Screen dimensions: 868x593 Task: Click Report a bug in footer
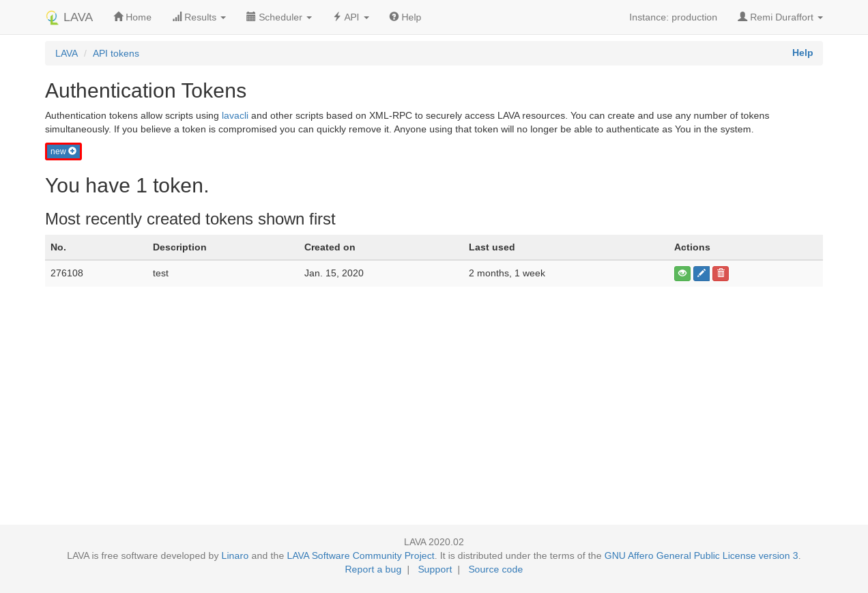pyautogui.click(x=373, y=569)
